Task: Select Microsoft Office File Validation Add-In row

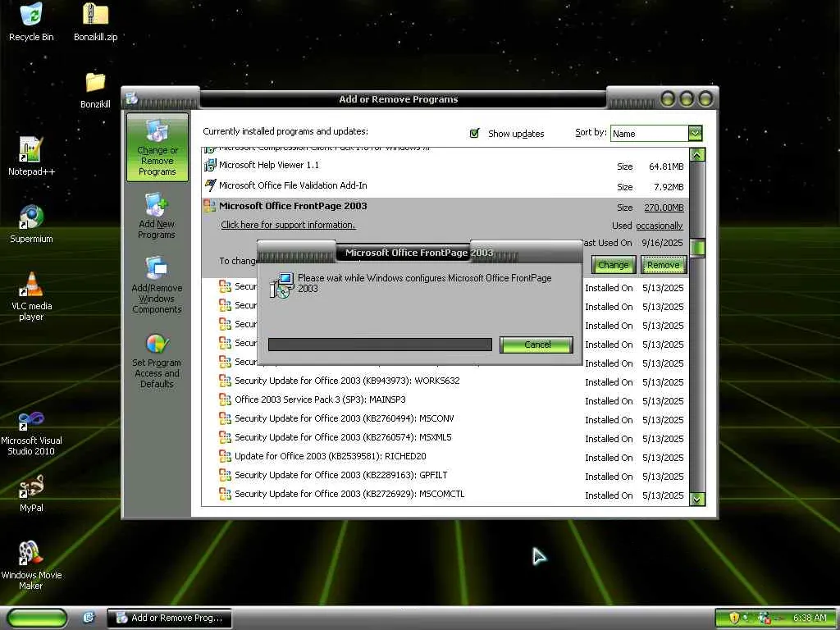Action: coord(445,186)
